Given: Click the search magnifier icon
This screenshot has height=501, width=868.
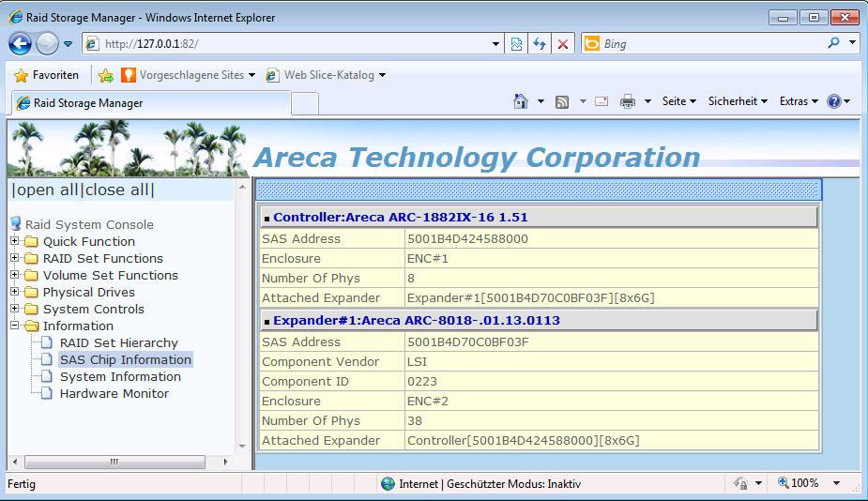Looking at the screenshot, I should click(x=833, y=43).
